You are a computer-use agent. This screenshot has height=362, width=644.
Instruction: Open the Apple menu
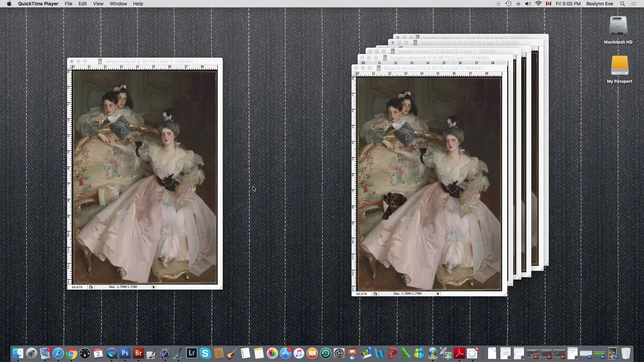coord(9,4)
